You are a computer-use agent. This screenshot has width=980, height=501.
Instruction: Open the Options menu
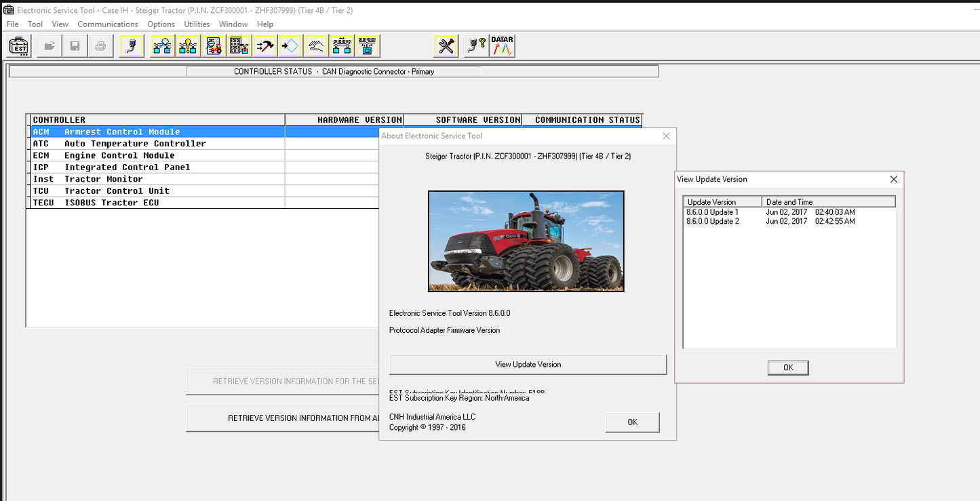click(x=161, y=24)
